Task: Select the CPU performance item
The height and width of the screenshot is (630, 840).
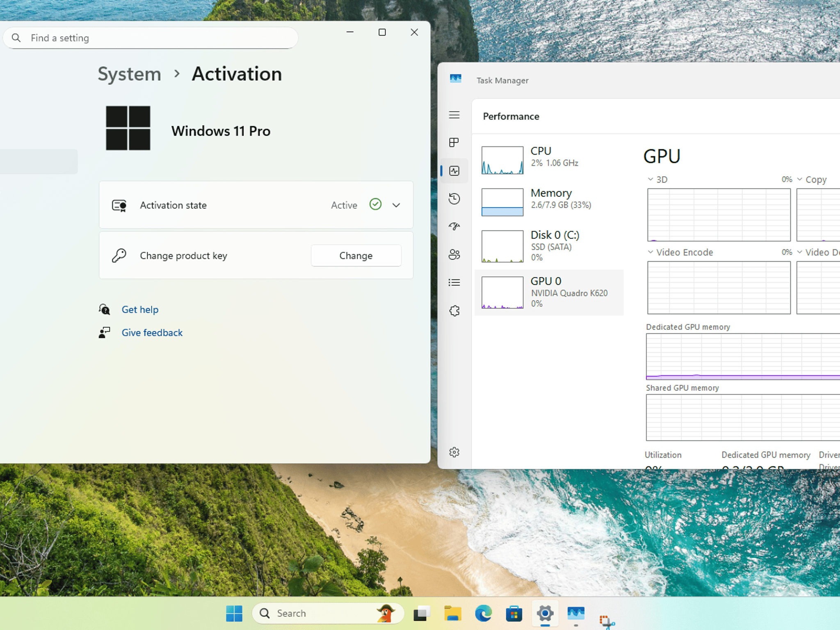Action: (x=549, y=160)
